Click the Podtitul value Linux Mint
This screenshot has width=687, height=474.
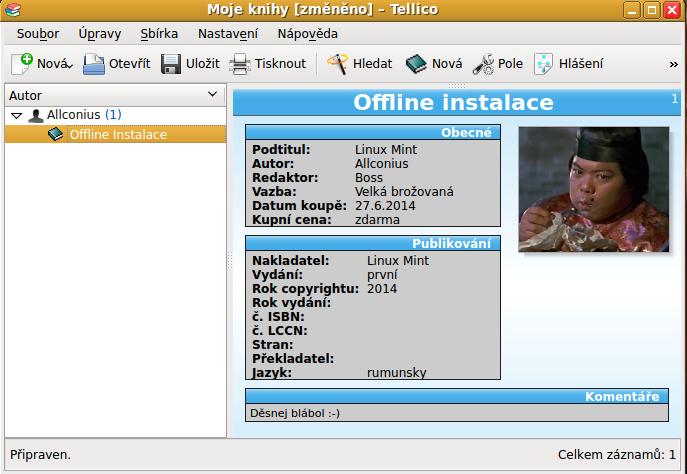[386, 149]
